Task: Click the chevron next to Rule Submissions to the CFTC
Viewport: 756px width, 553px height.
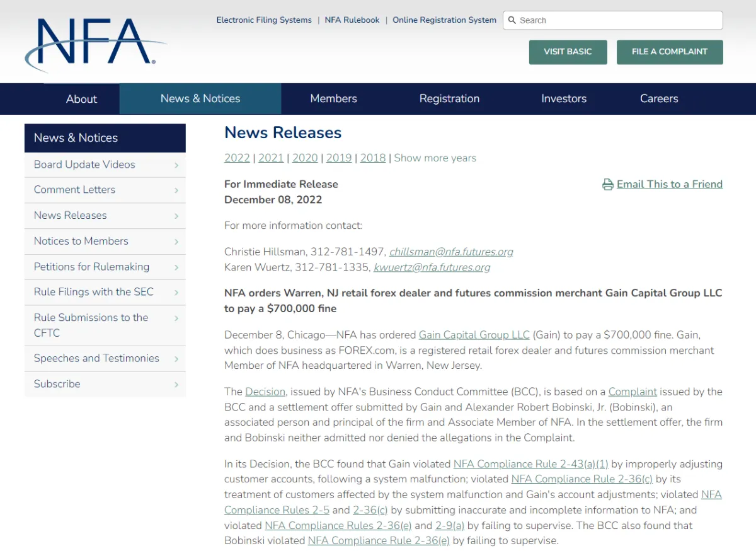Action: tap(176, 318)
